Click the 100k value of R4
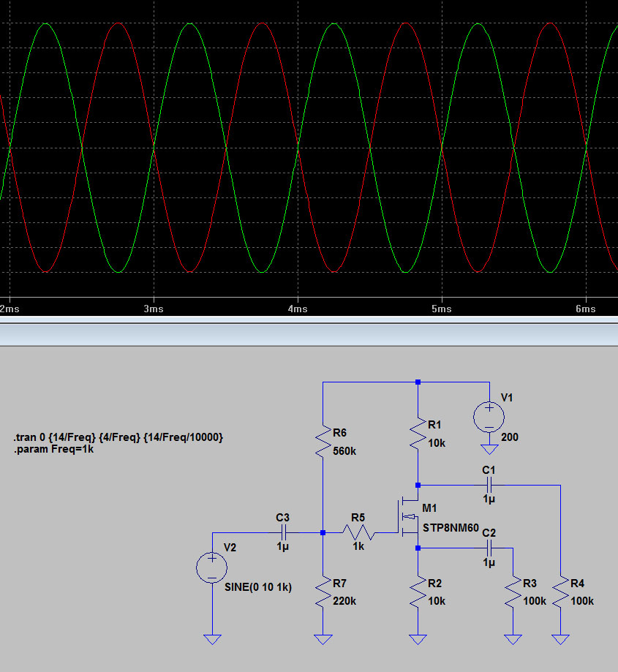Viewport: 618px width, 672px height. click(582, 601)
